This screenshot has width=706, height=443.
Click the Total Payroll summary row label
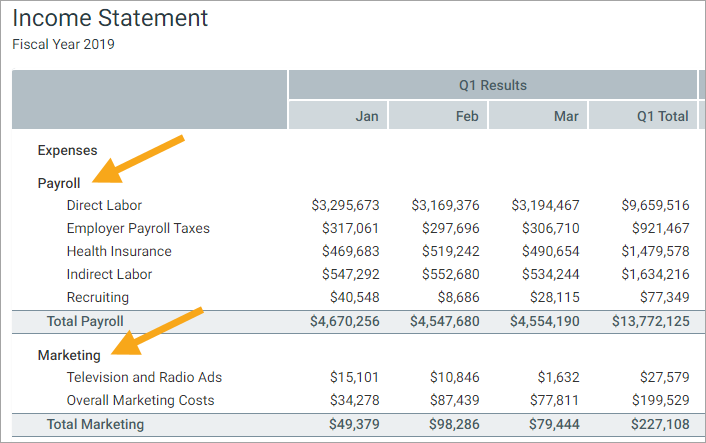85,321
